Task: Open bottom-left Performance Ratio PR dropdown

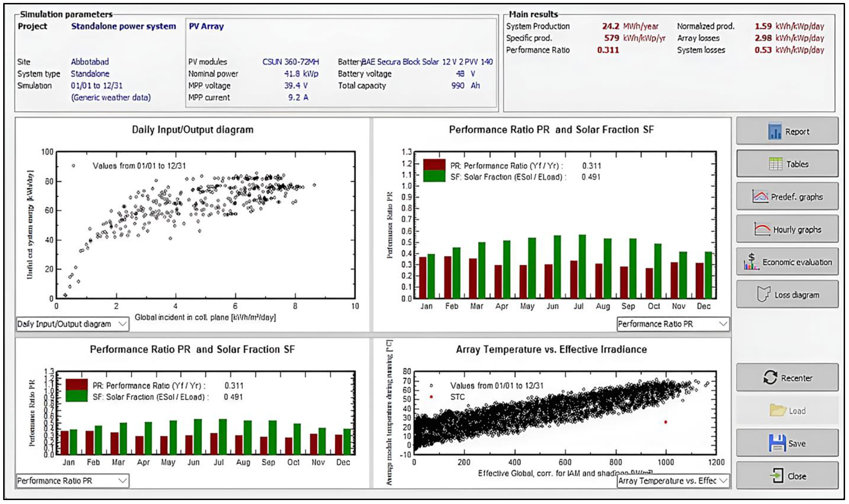Action: pyautogui.click(x=72, y=481)
